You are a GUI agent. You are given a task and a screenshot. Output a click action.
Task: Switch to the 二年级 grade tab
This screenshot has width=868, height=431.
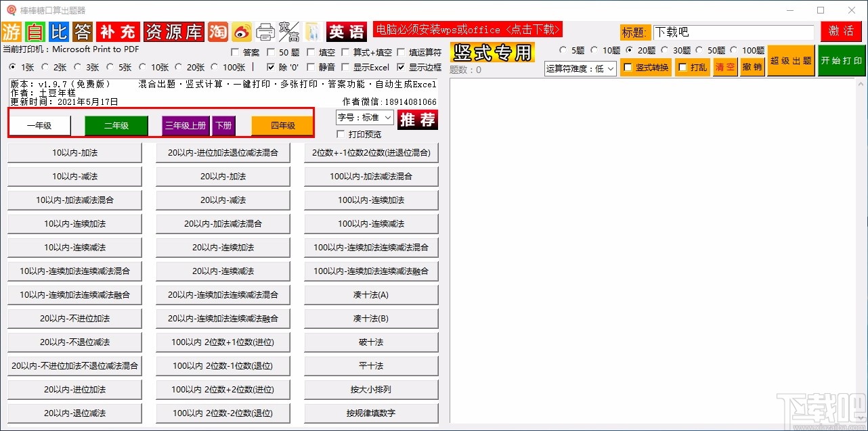click(116, 124)
